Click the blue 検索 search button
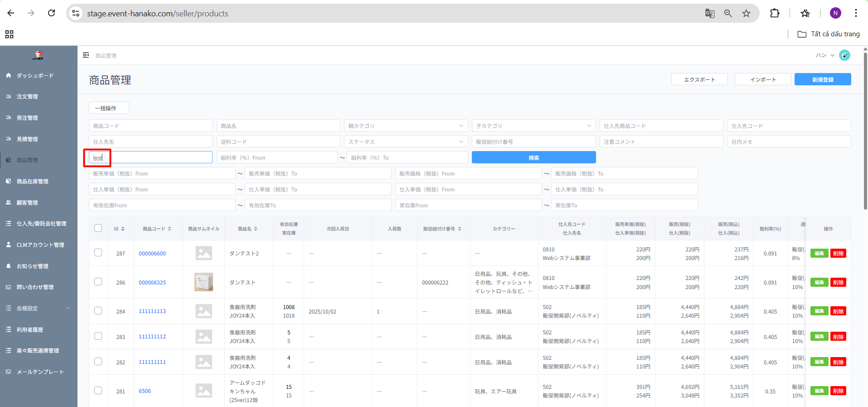Screen dimensions: 868x407 click(x=533, y=157)
